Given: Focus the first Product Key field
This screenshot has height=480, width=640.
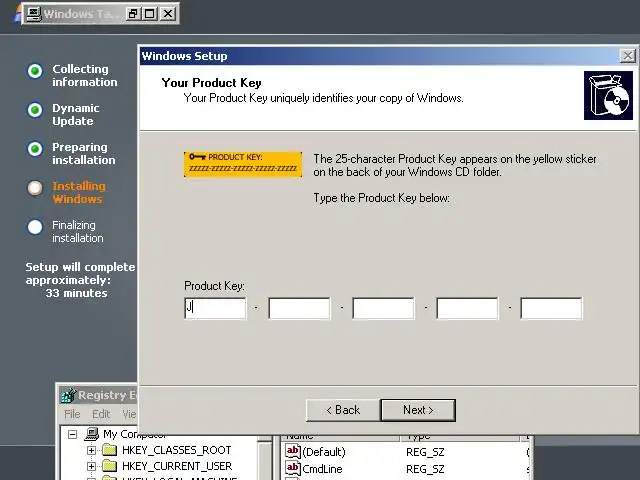Looking at the screenshot, I should pos(216,308).
